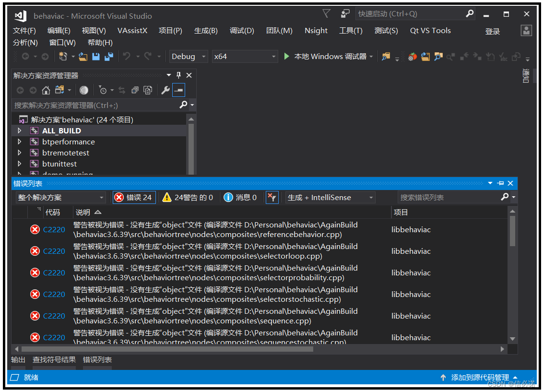Image resolution: width=543 pixels, height=392 pixels.
Task: Switch to the Find Symbol Results tab
Action: tap(54, 360)
